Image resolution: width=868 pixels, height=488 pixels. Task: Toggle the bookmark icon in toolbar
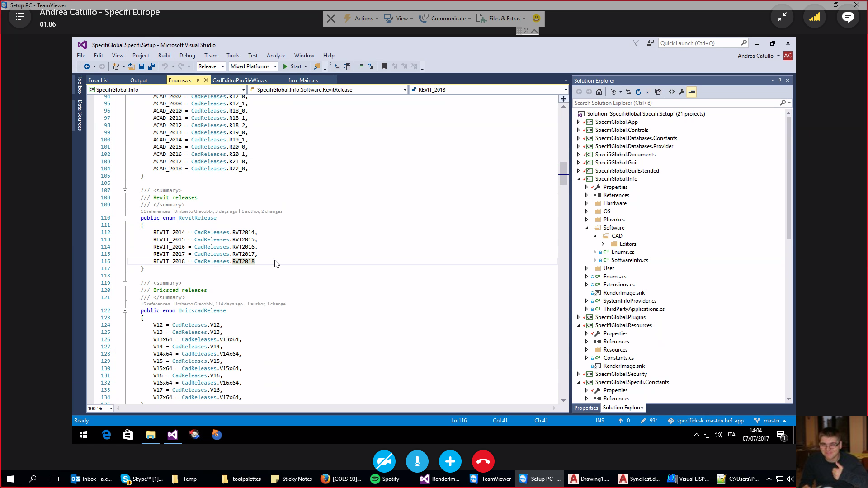(384, 66)
